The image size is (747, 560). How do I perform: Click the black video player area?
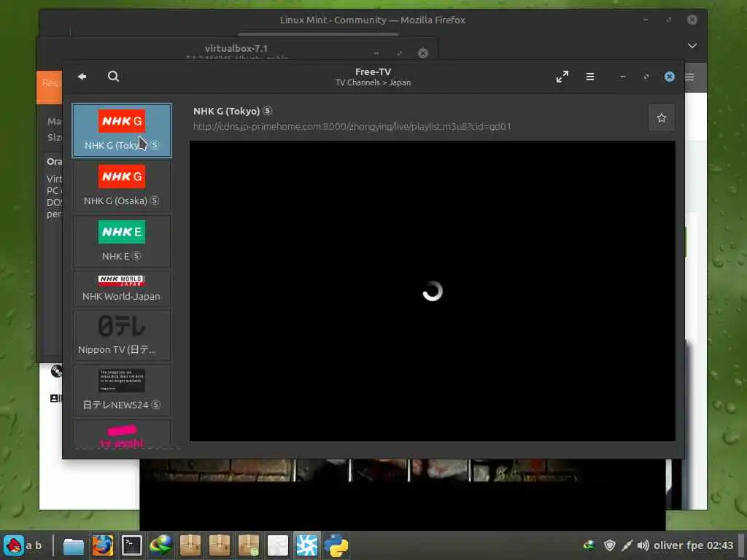tap(432, 290)
